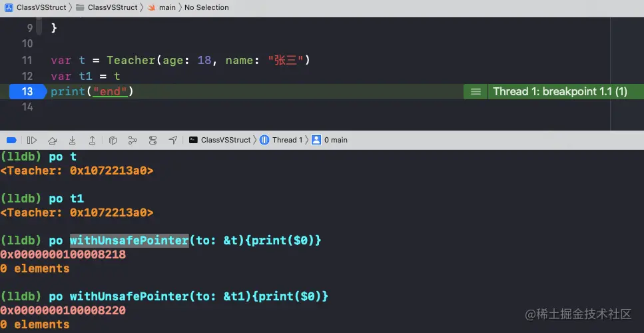
Task: Click "var t1 = t" code line
Action: 85,76
